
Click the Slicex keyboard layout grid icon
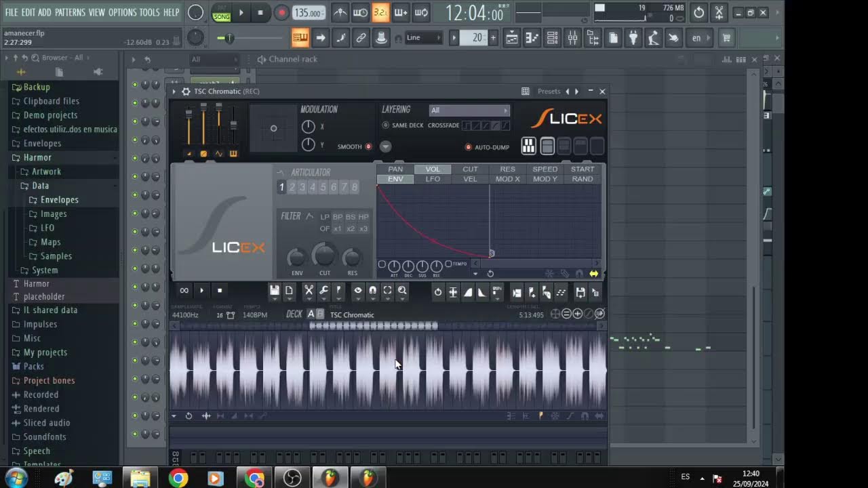click(528, 146)
